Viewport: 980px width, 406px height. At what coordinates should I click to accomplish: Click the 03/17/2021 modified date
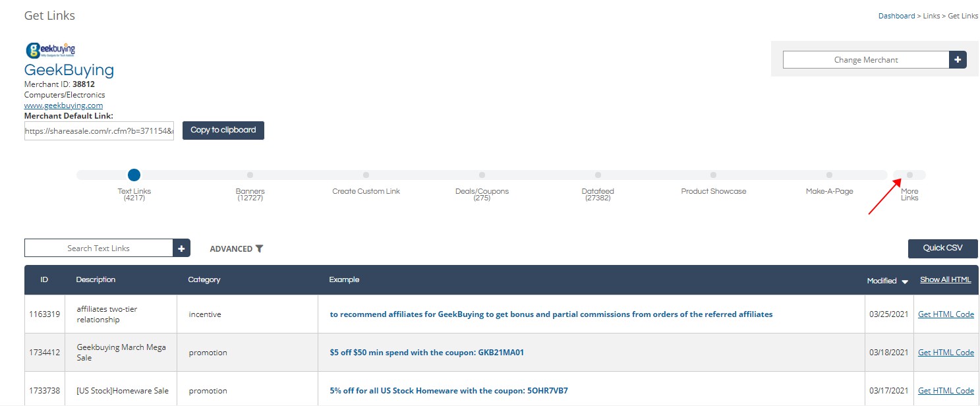pyautogui.click(x=888, y=391)
